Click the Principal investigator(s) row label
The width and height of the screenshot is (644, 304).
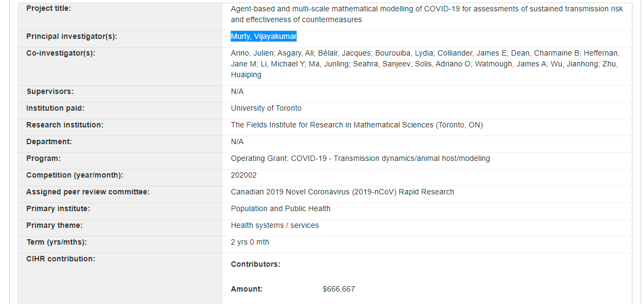71,36
